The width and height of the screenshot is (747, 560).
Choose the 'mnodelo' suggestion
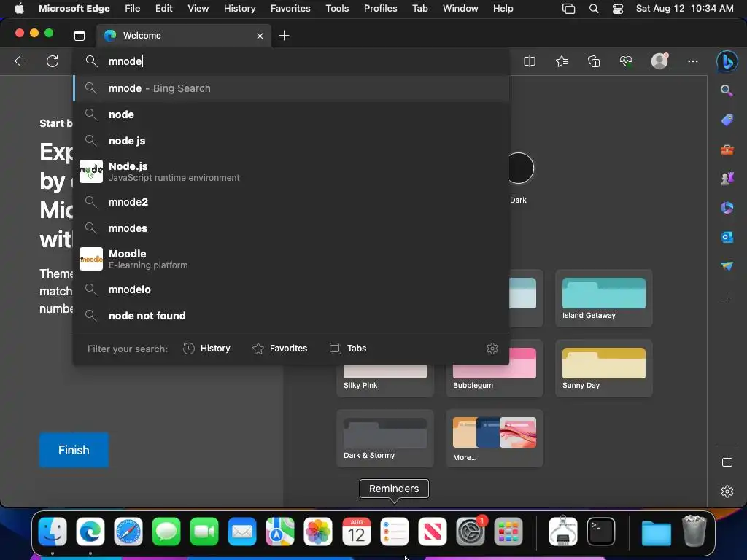(x=291, y=289)
